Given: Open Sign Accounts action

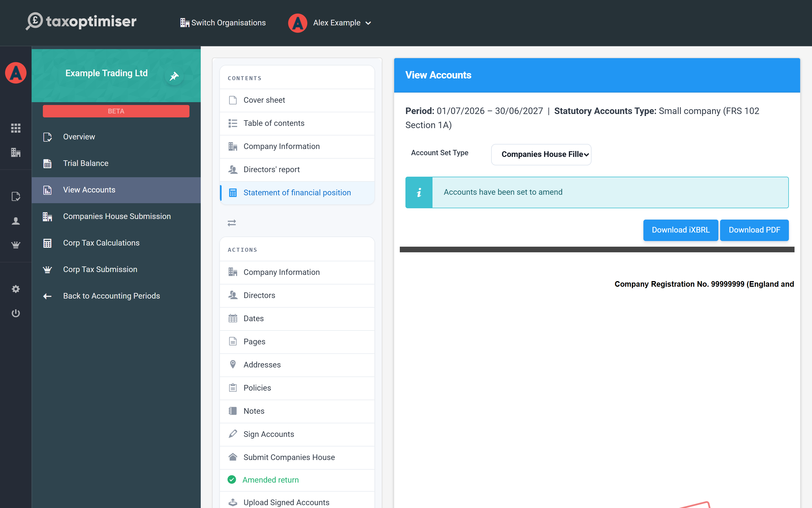Looking at the screenshot, I should coord(297,434).
